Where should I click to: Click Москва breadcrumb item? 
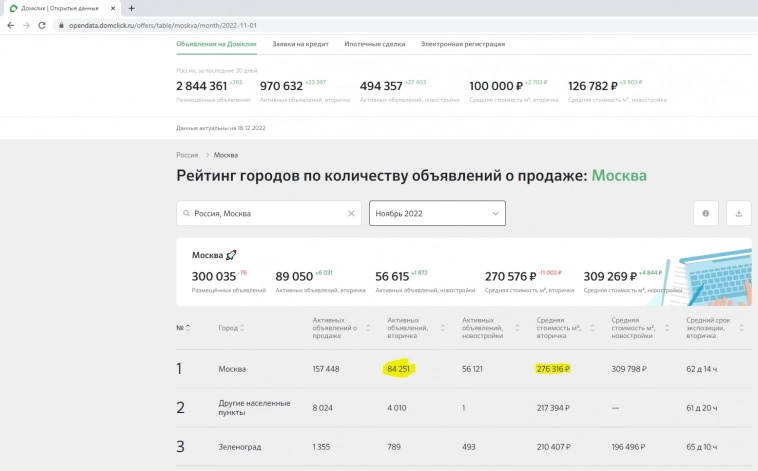(x=226, y=155)
